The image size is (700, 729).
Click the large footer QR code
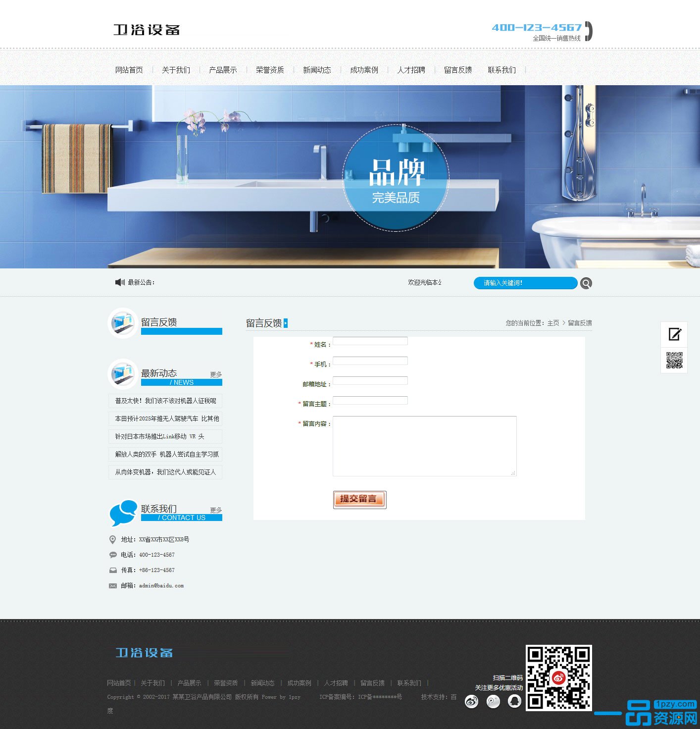pos(559,678)
